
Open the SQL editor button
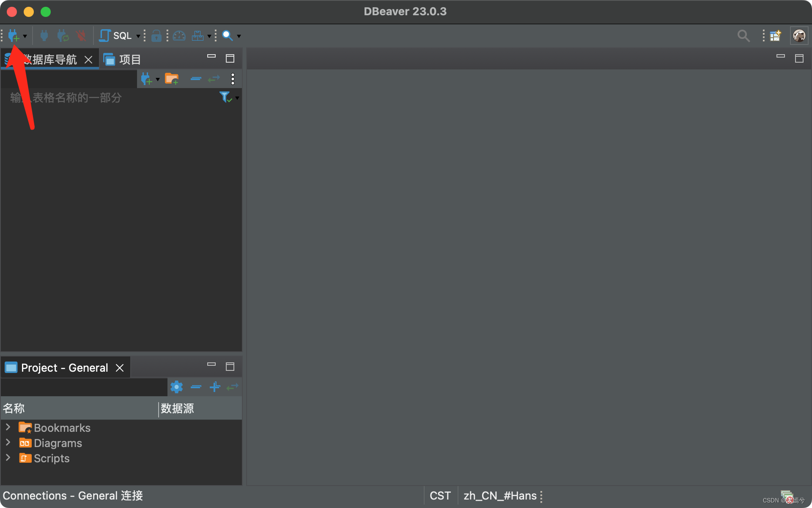point(115,36)
